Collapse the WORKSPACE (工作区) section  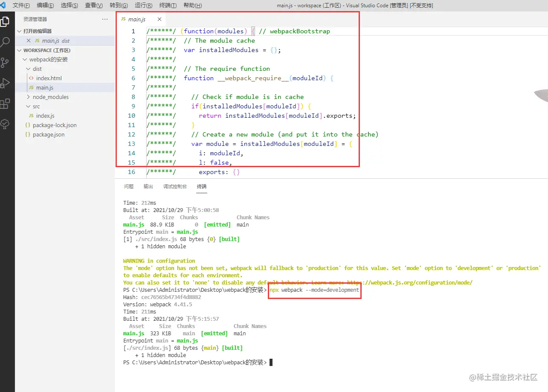(x=19, y=50)
